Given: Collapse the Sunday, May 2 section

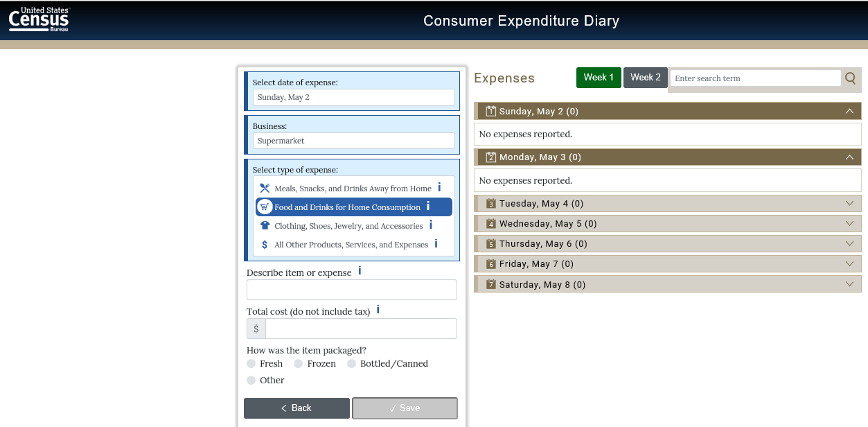Looking at the screenshot, I should click(849, 111).
